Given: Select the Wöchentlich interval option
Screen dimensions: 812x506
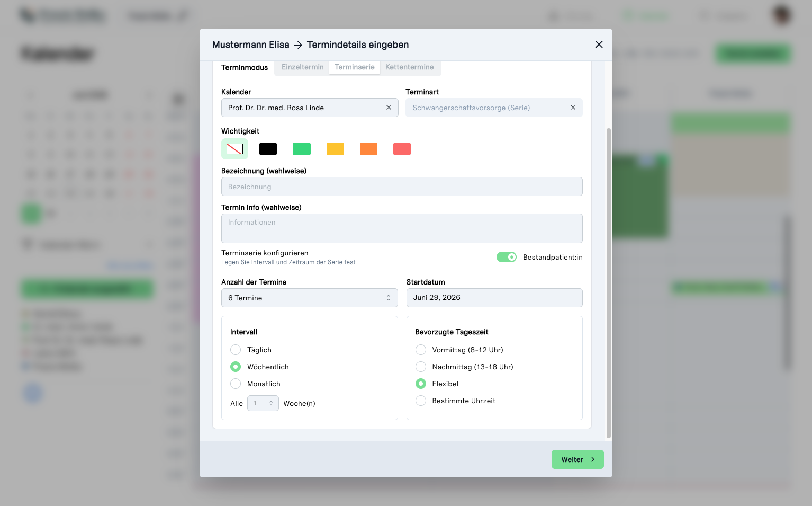Looking at the screenshot, I should (x=236, y=367).
